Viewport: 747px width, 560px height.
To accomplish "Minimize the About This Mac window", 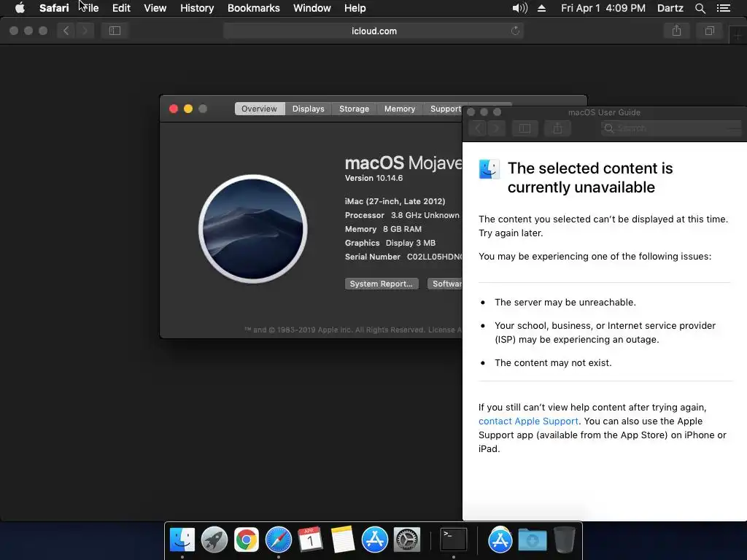I will (188, 109).
